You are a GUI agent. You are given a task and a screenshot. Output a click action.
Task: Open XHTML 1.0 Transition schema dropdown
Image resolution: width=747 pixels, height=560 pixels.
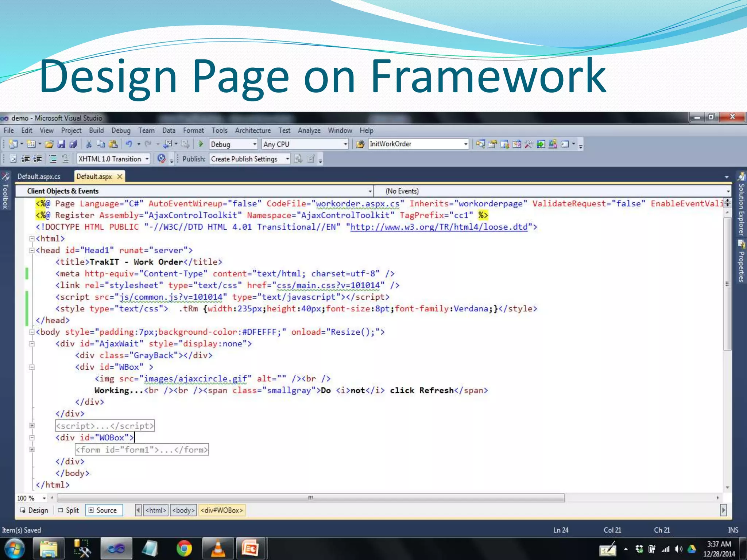(x=147, y=159)
